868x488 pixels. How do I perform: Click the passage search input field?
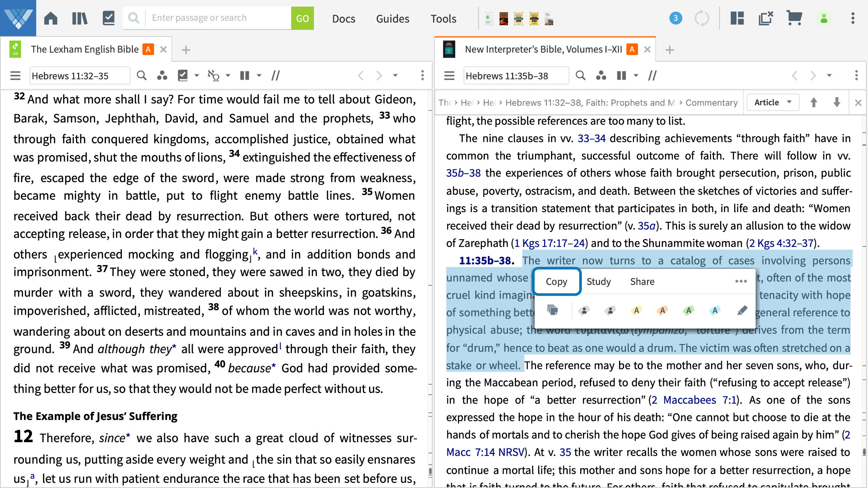[218, 18]
